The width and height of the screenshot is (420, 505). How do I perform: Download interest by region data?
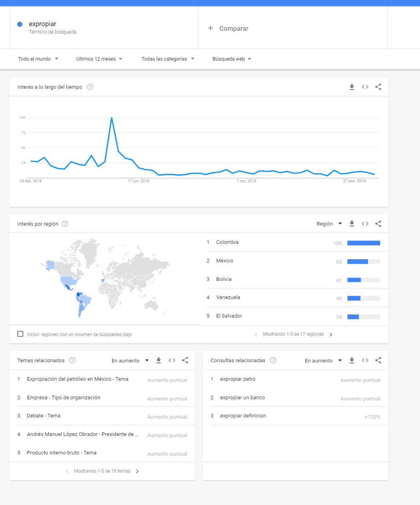pyautogui.click(x=352, y=224)
